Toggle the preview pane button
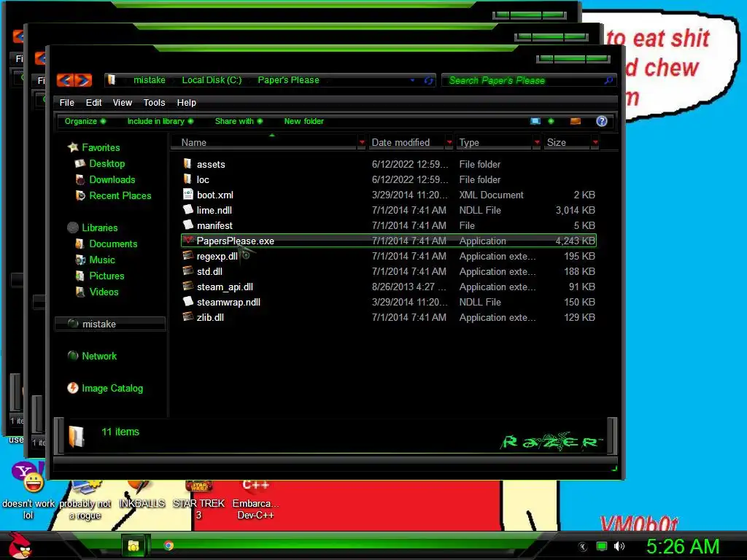747x560 pixels. click(x=576, y=121)
